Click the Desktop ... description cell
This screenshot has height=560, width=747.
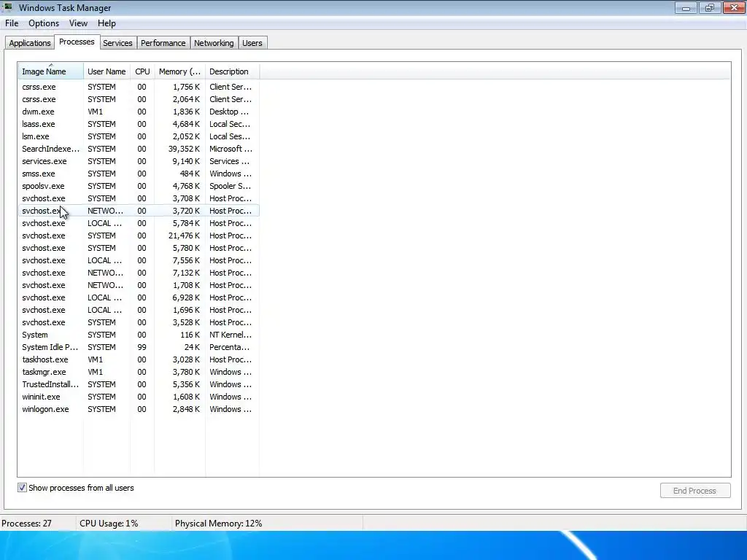229,112
